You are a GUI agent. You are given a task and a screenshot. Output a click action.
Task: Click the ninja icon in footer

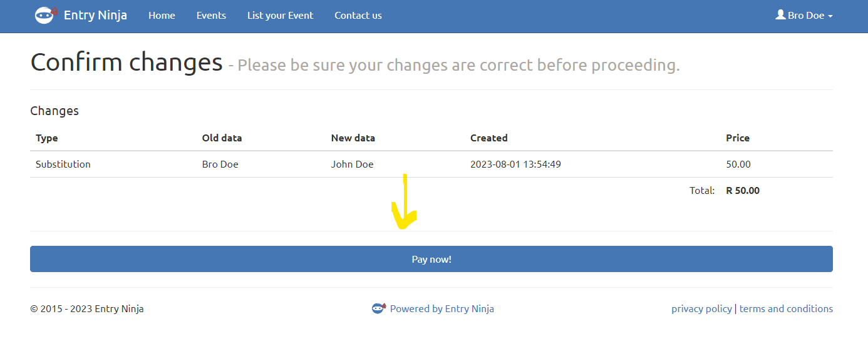coord(378,308)
